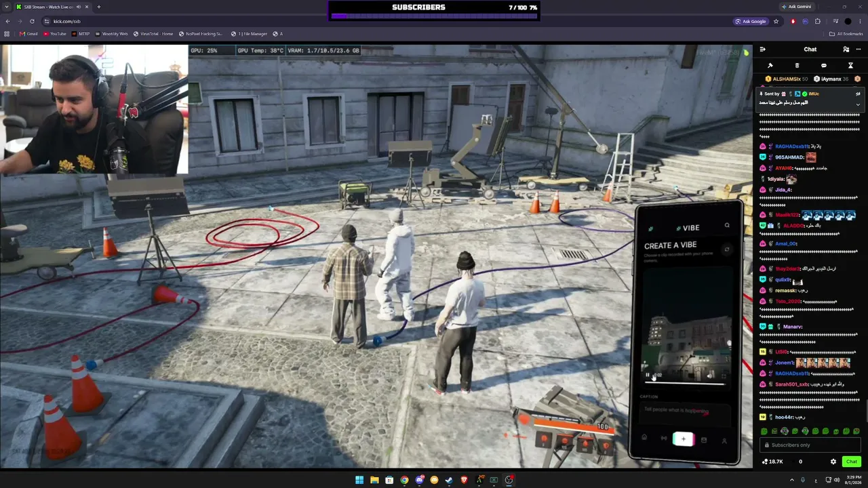
Task: Select the SXB Stream browser tab
Action: pyautogui.click(x=53, y=7)
